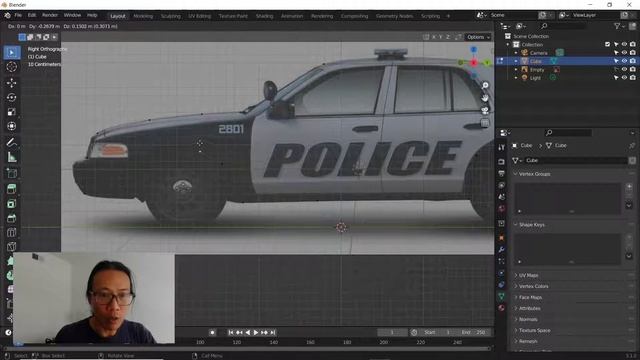Select the Transform tool

[x=11, y=126]
